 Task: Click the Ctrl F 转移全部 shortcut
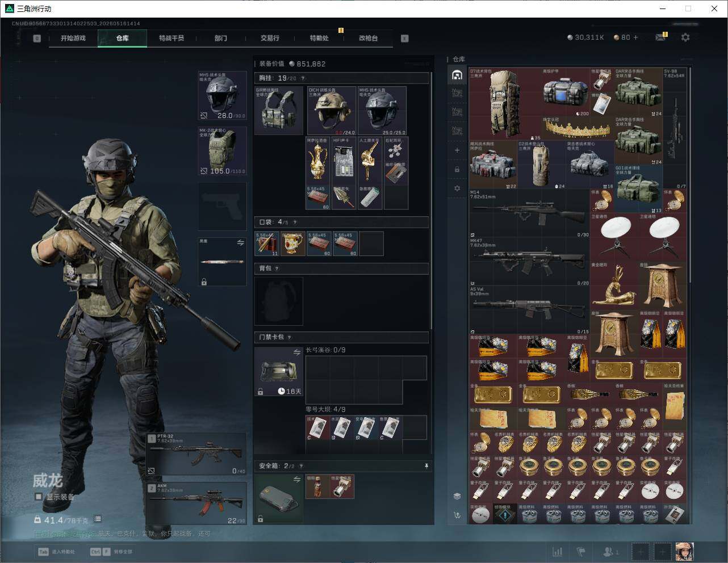coord(111,552)
